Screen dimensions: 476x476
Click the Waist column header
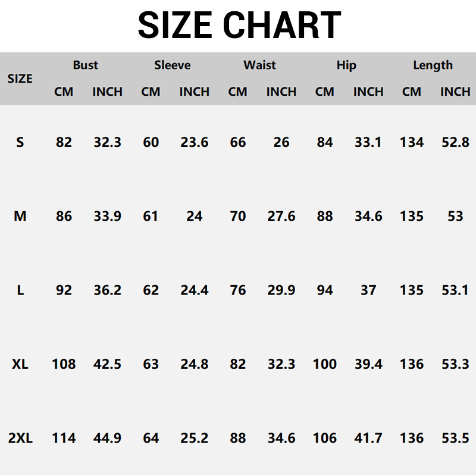259,65
